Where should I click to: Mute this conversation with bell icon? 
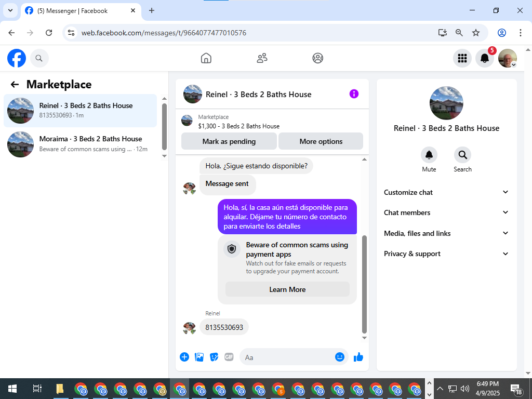(x=429, y=155)
